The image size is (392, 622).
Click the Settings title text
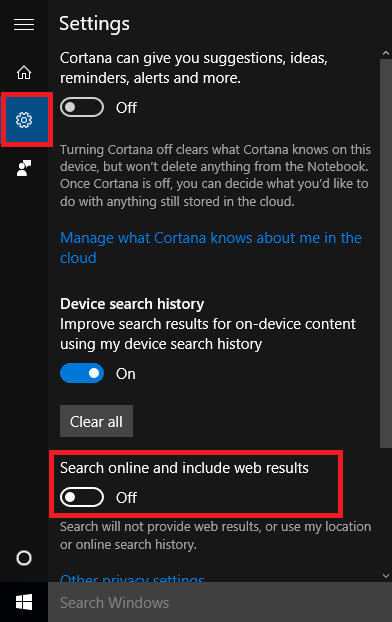(x=94, y=24)
